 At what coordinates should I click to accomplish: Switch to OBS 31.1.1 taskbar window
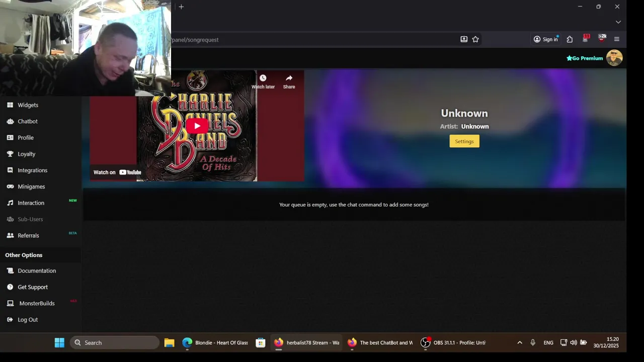pos(453,342)
